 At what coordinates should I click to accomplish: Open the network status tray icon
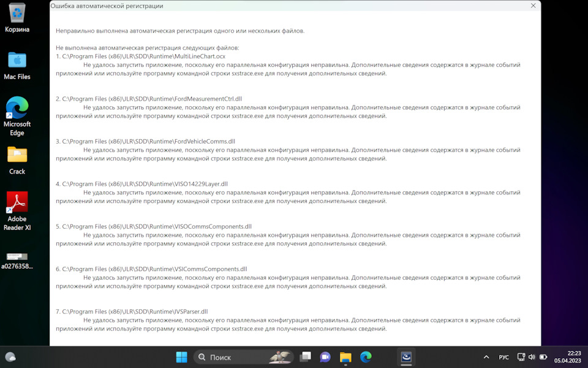click(521, 357)
